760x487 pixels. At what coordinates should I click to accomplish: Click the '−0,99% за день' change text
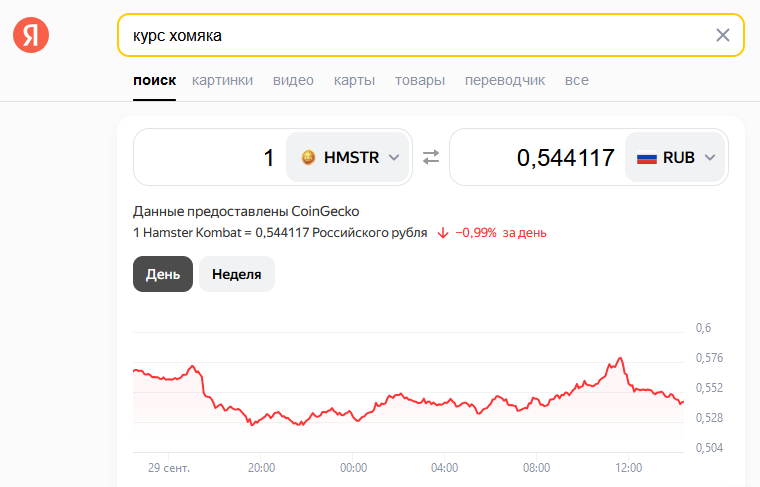point(501,233)
